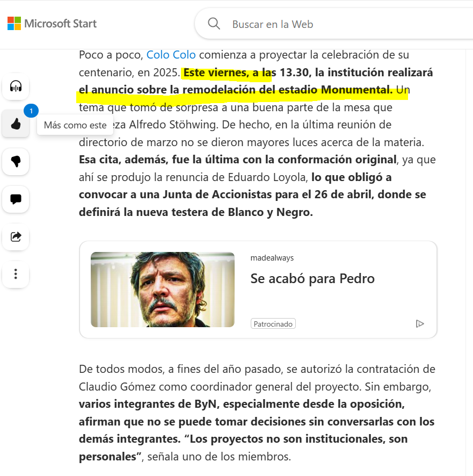Open the sponsored ad image thumbnail
This screenshot has height=476, width=473.
[x=163, y=289]
